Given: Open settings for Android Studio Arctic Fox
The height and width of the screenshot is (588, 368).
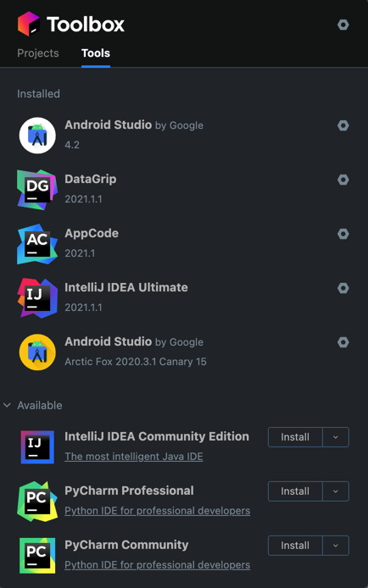Looking at the screenshot, I should point(343,342).
